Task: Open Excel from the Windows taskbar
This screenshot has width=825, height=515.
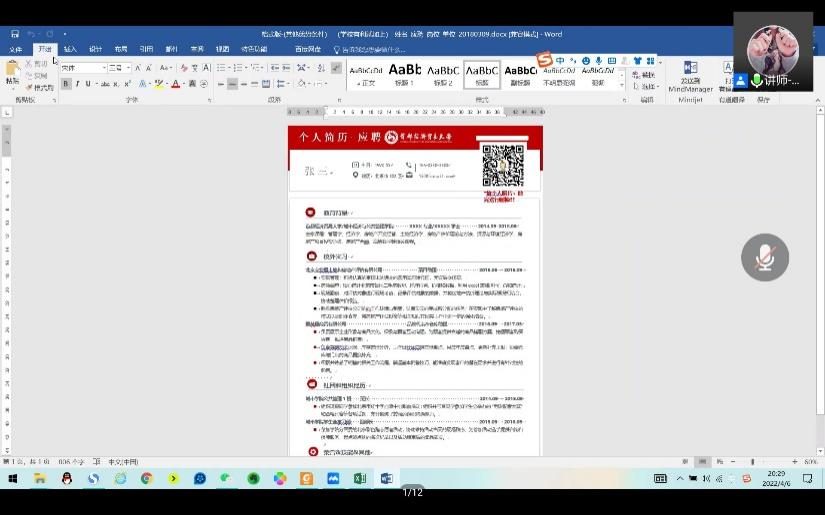Action: [359, 479]
